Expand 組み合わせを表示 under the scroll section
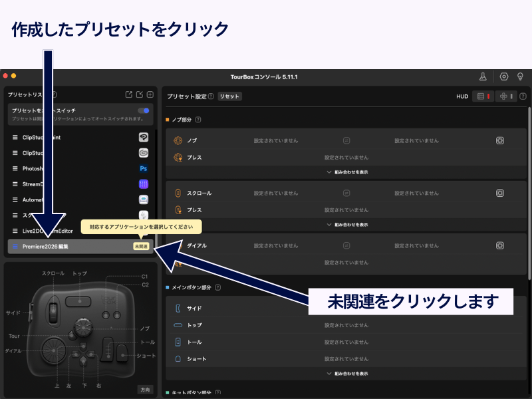The image size is (532, 399). pyautogui.click(x=346, y=225)
